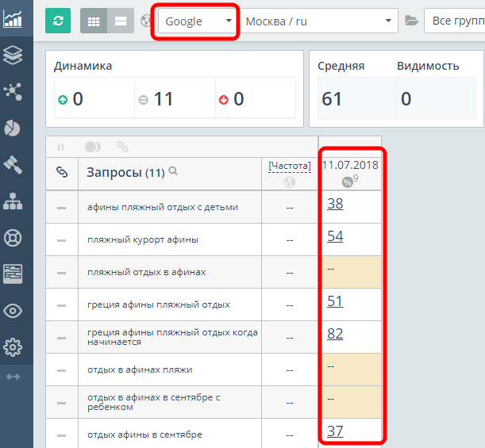Click the search icon next to Запросы

173,171
